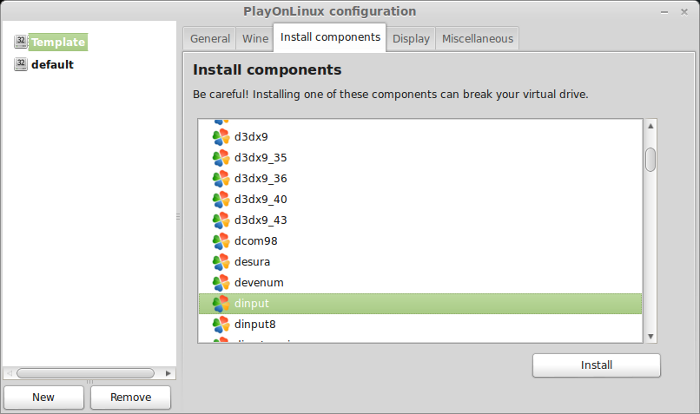The height and width of the screenshot is (414, 700).
Task: Go to the Miscellaneous tab
Action: click(x=477, y=39)
